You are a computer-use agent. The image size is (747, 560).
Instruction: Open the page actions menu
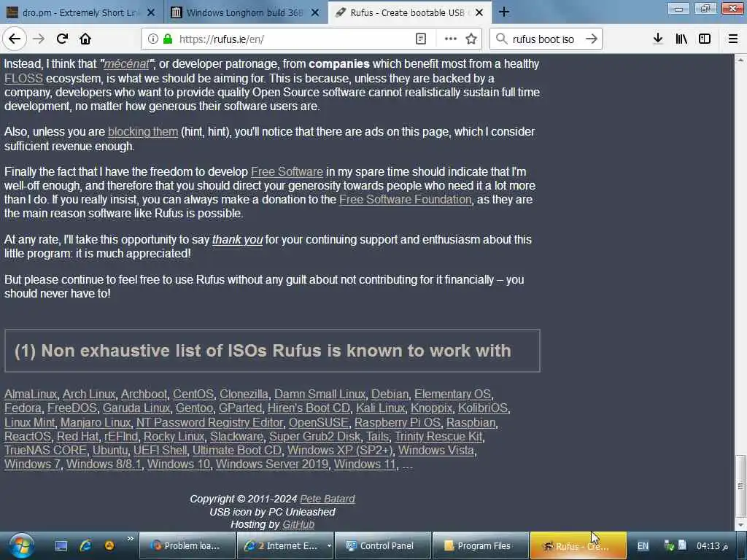[450, 39]
